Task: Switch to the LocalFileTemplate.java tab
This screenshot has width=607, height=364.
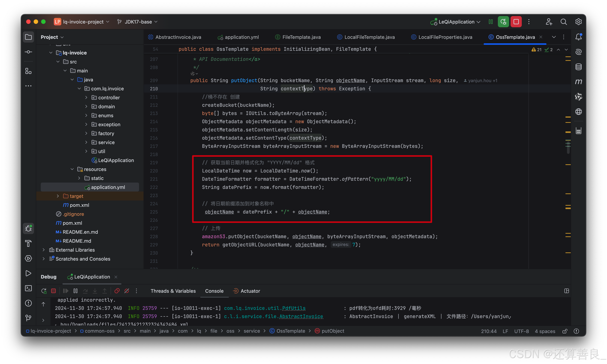Action: click(x=369, y=37)
